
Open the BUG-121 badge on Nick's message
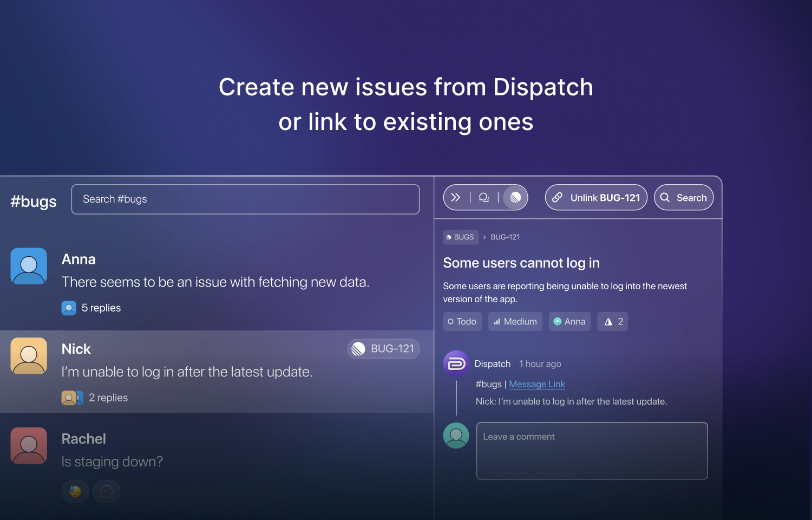pyautogui.click(x=383, y=349)
